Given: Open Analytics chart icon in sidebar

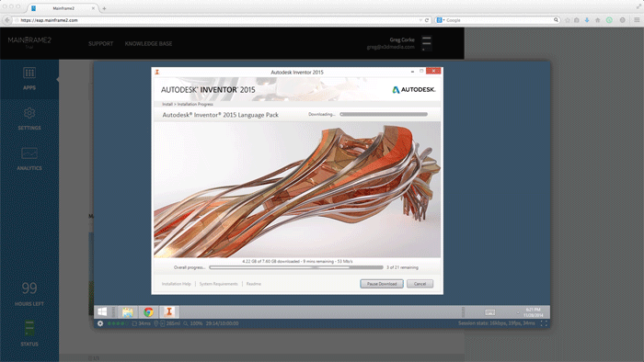Looking at the screenshot, I should (x=29, y=153).
